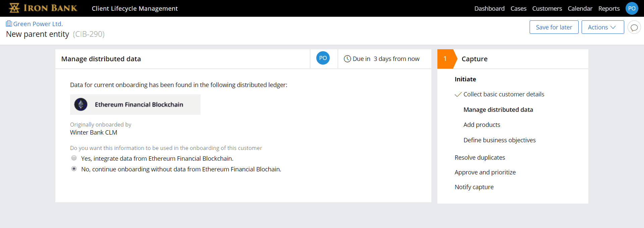The height and width of the screenshot is (228, 644).
Task: Click the Winter Bank CLM value
Action: [94, 133]
